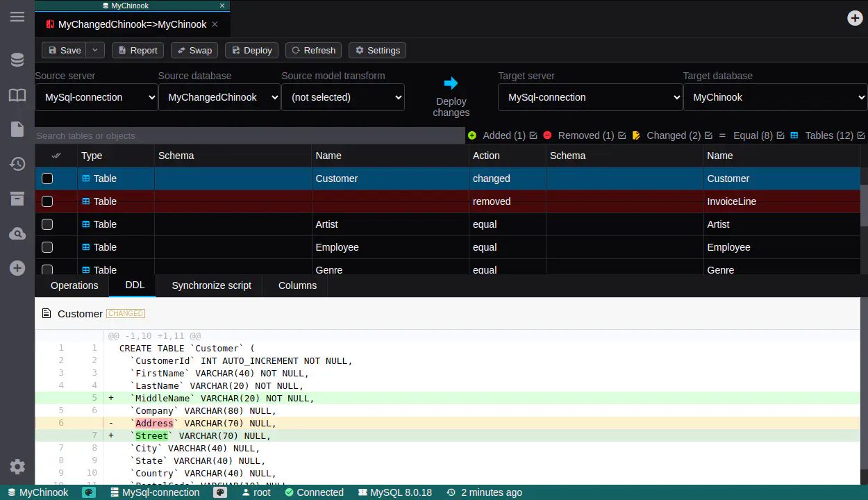
Task: Click the Swap button
Action: pyautogui.click(x=194, y=50)
